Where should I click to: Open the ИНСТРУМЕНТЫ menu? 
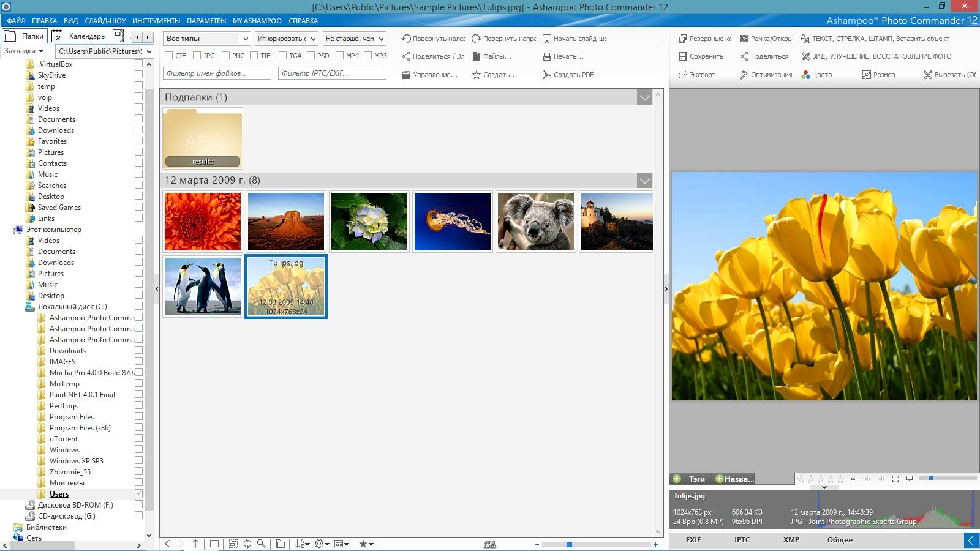click(156, 21)
